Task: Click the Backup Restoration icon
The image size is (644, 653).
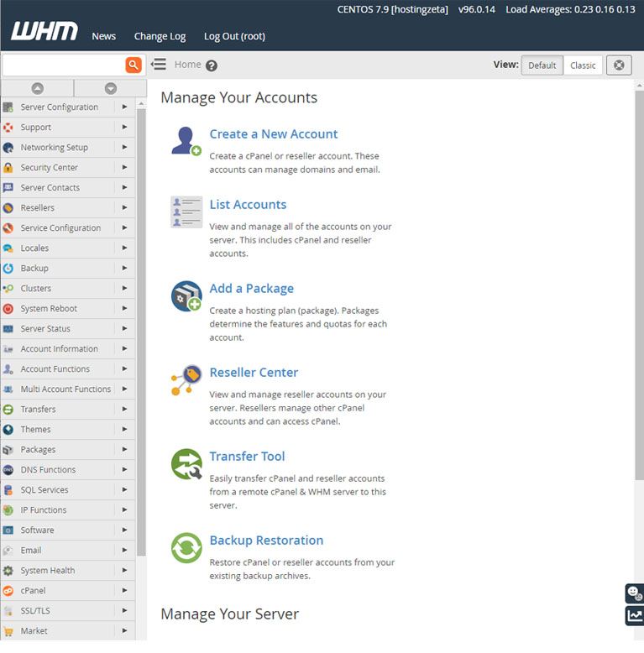Action: click(x=186, y=548)
